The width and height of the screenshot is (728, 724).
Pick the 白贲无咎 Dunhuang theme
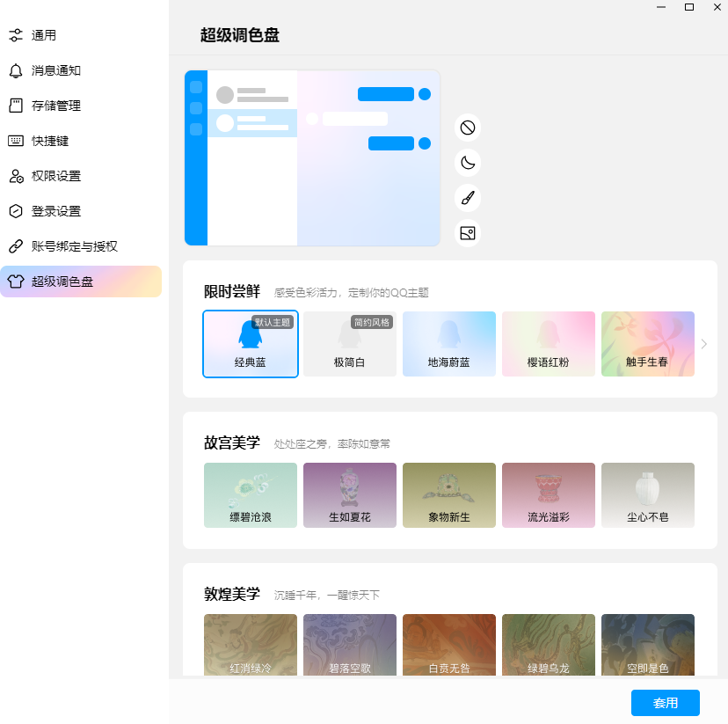point(449,645)
